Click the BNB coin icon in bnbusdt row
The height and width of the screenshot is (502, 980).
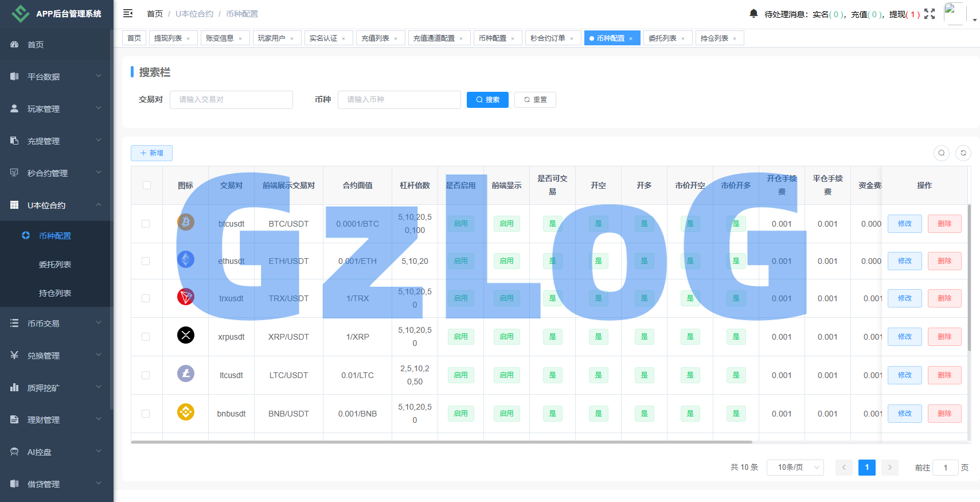pyautogui.click(x=186, y=412)
